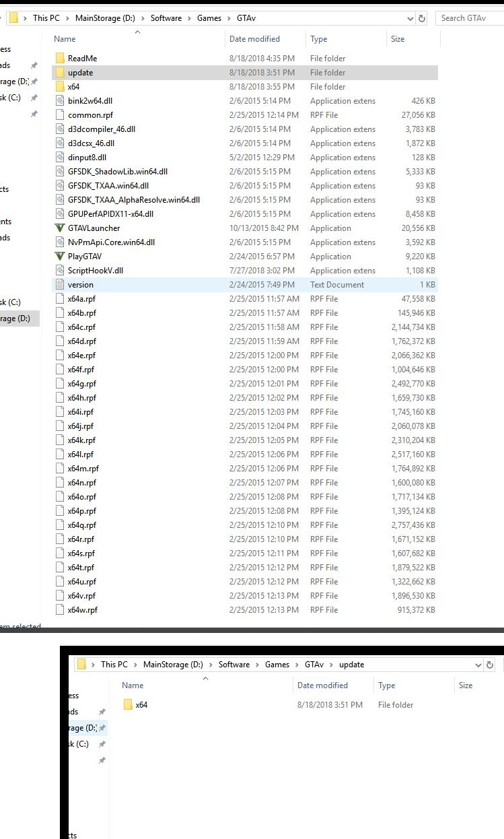Select the x64v.rpf file name
Viewport: 504px width, 839px height.
(x=81, y=596)
